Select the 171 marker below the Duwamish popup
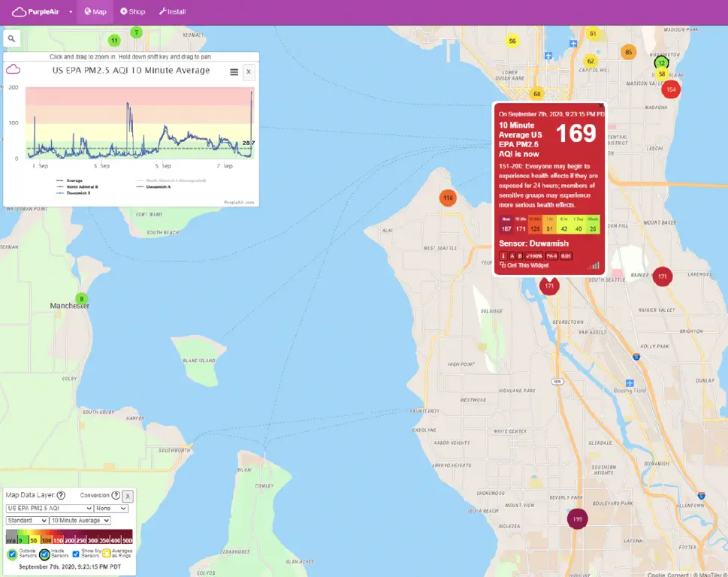The height and width of the screenshot is (577, 728). click(x=549, y=285)
